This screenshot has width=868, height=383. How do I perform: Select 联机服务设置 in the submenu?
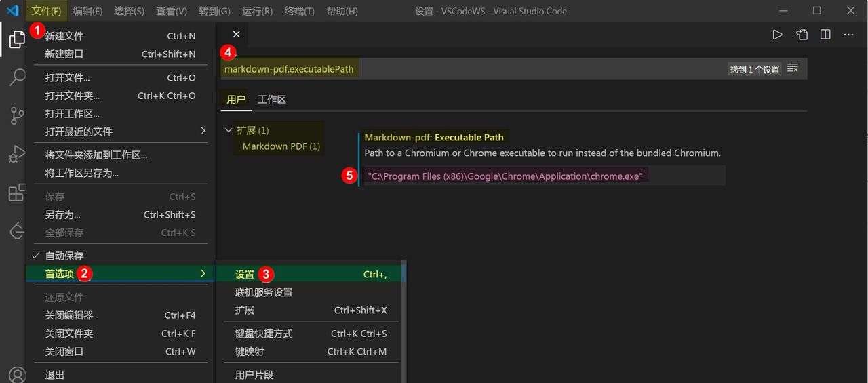pos(308,292)
